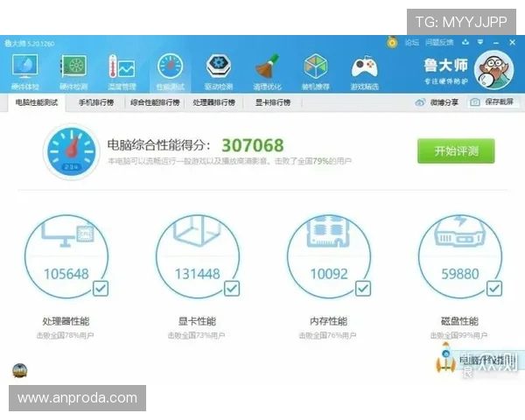This screenshot has width=525, height=420.
Task: Open the skin change icon in title bar
Action: (465, 42)
